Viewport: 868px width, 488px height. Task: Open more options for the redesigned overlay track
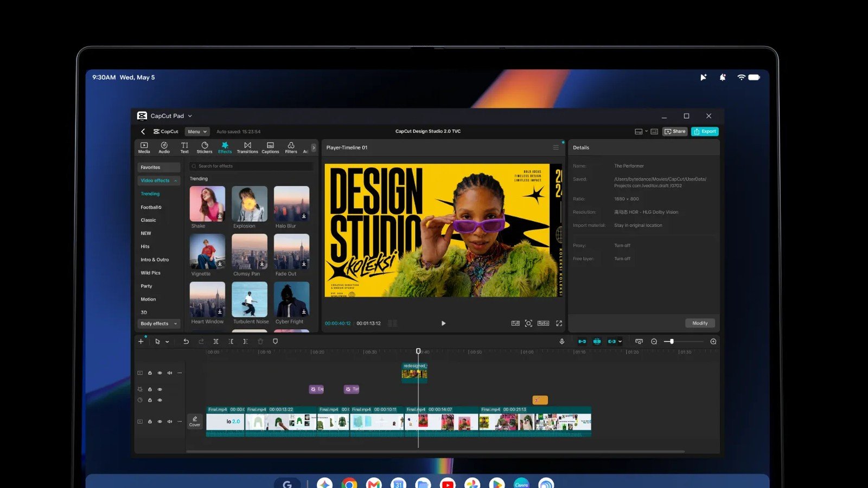tap(180, 373)
